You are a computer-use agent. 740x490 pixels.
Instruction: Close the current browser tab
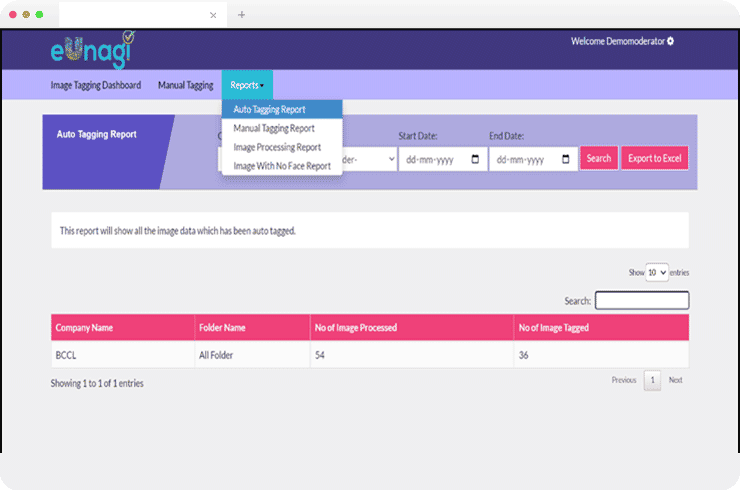pos(213,14)
